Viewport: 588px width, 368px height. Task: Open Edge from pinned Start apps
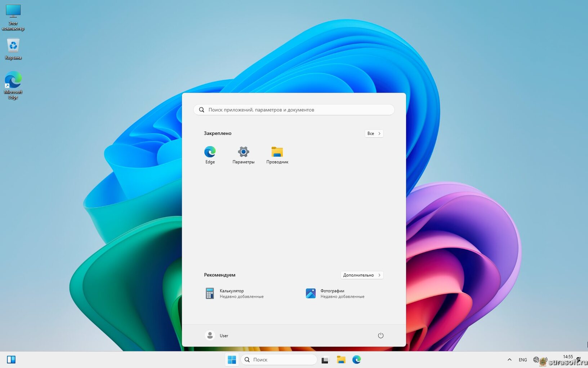pyautogui.click(x=210, y=155)
